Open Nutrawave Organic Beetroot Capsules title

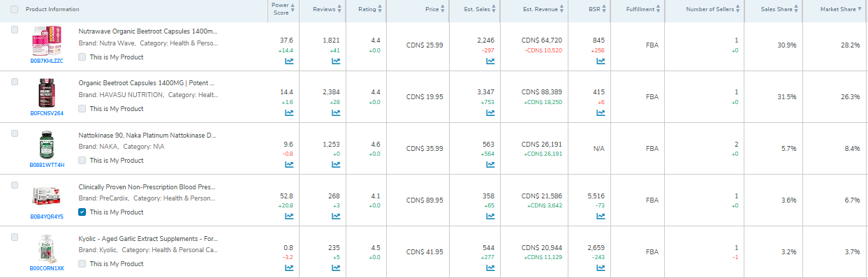pyautogui.click(x=148, y=31)
